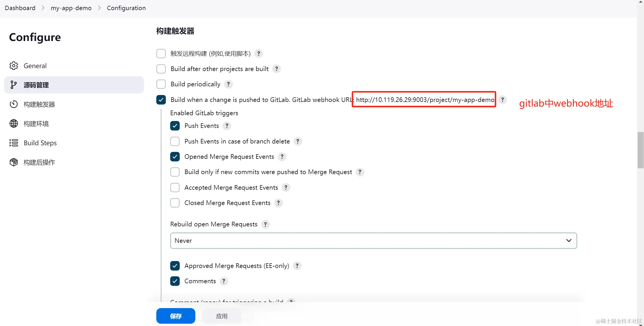Expand the chevron after Dashboard breadcrumb
This screenshot has height=326, width=644.
click(x=43, y=8)
